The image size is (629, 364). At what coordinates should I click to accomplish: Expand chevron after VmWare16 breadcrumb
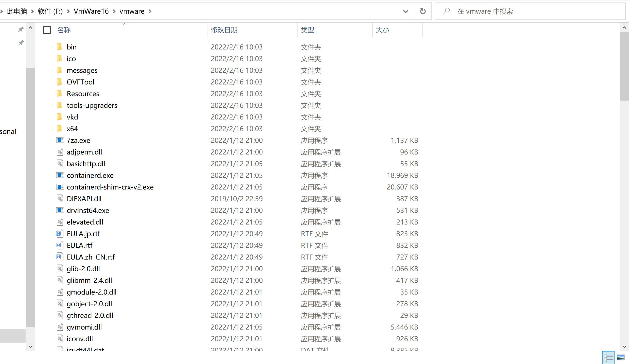114,11
